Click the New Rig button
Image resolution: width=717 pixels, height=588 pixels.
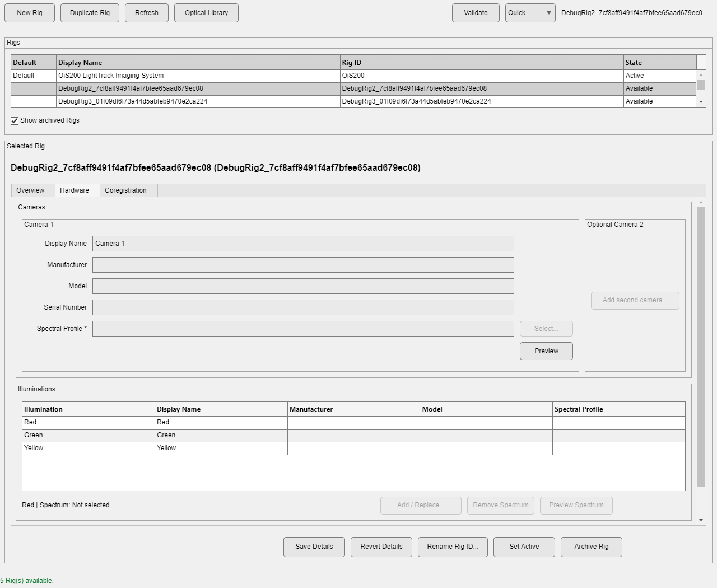tap(30, 13)
